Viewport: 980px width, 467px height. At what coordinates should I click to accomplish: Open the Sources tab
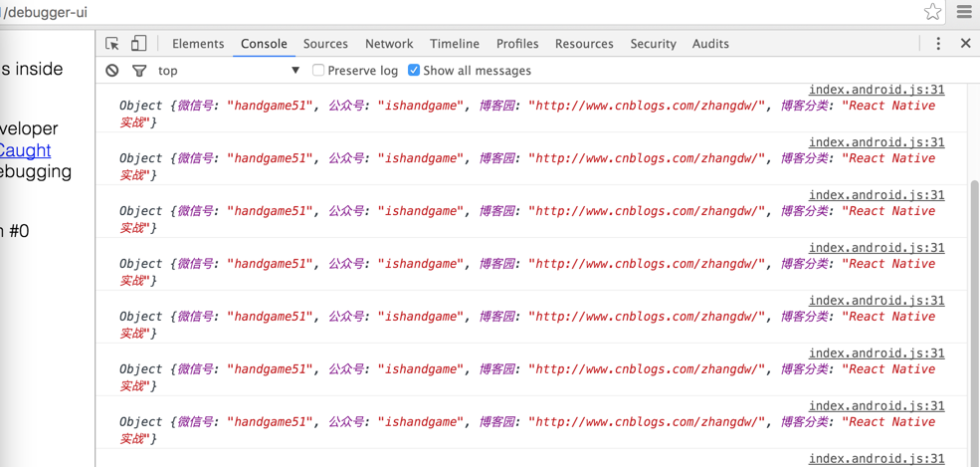[325, 44]
